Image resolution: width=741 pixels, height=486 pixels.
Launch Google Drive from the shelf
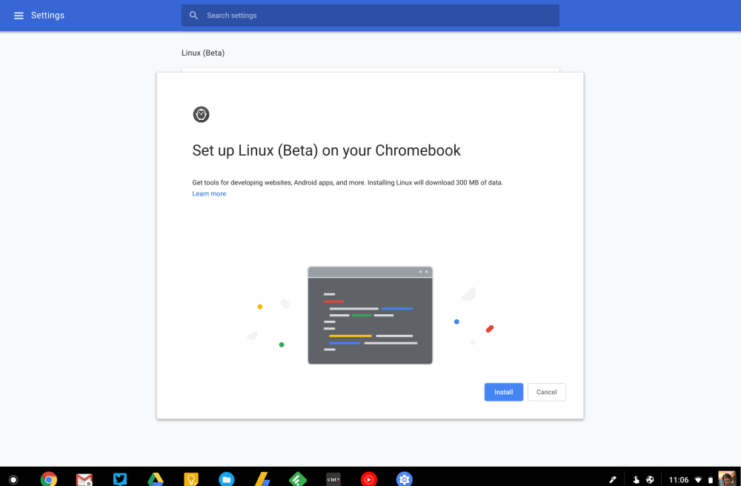[x=155, y=478]
